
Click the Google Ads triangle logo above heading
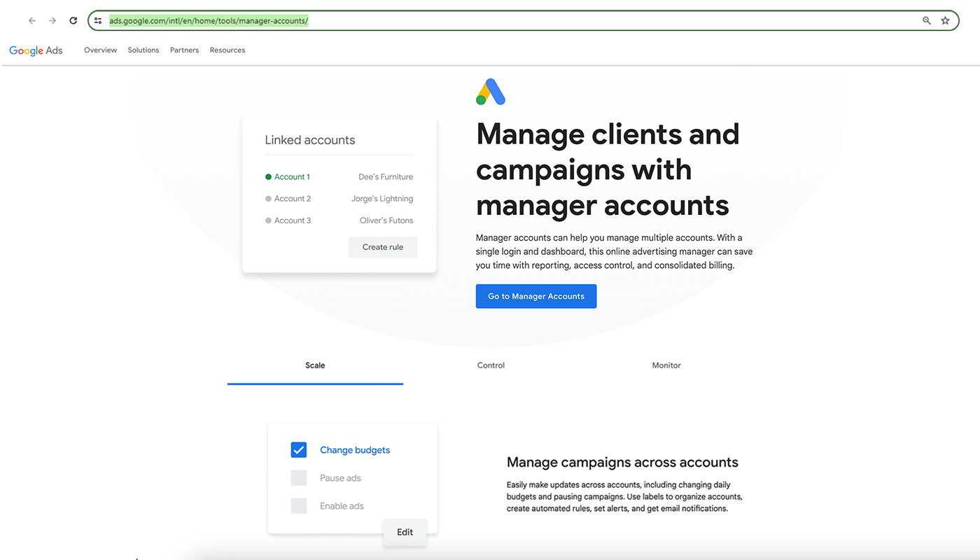point(490,91)
